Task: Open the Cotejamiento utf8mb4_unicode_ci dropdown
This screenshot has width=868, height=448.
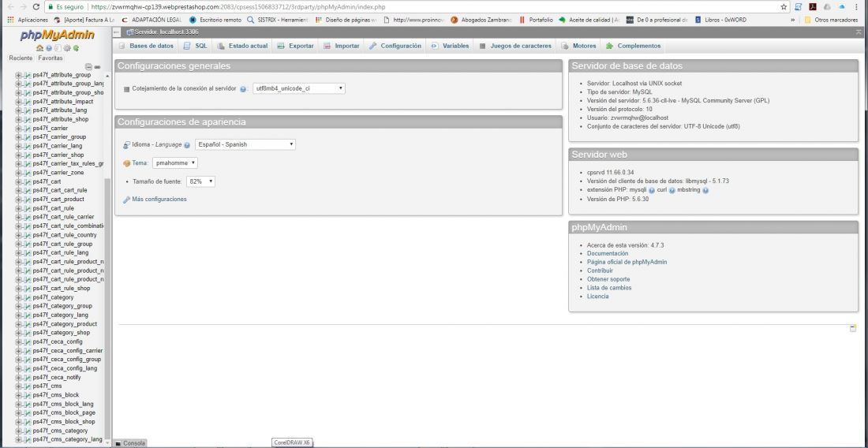Action: pos(299,88)
